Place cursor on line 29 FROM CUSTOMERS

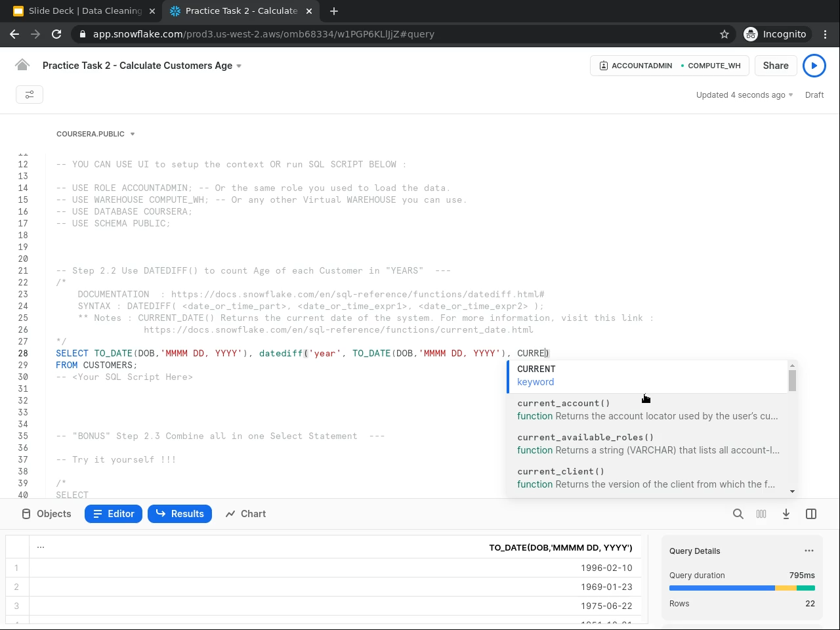[x=96, y=365]
